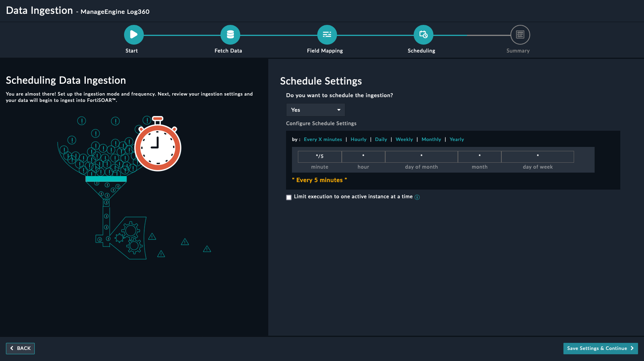This screenshot has height=361, width=644.
Task: Select the Weekly schedule option
Action: tap(404, 139)
